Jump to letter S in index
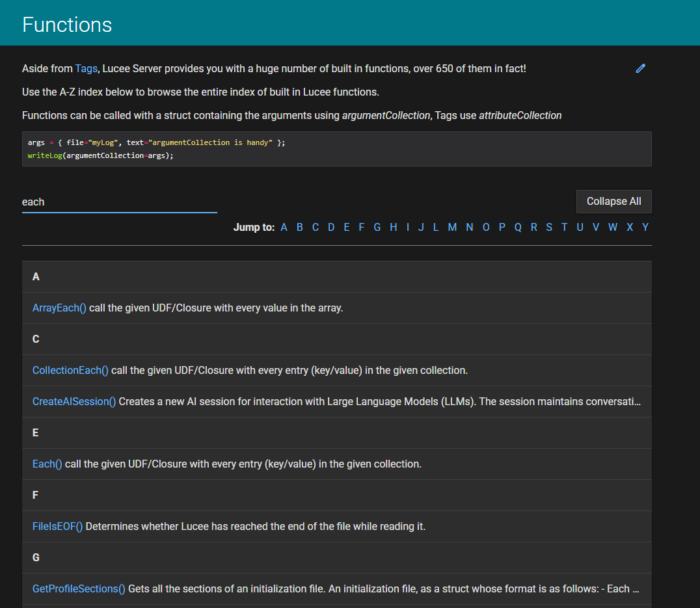The width and height of the screenshot is (700, 608). (549, 228)
